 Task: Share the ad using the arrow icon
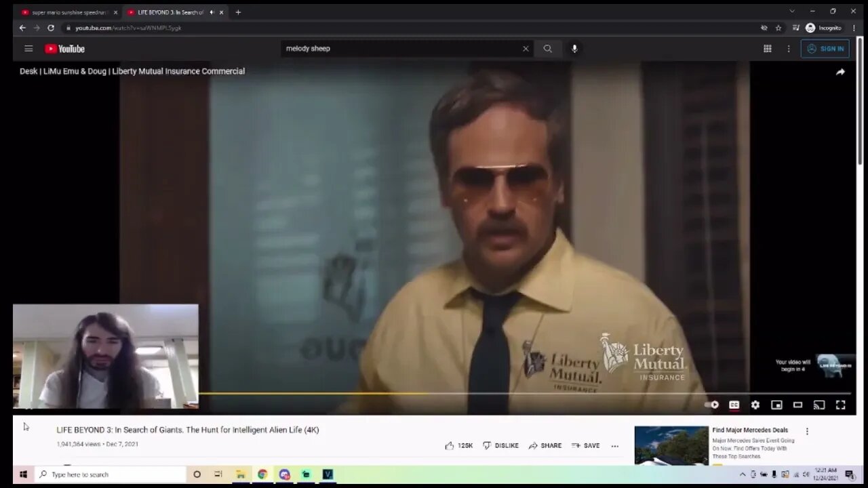point(840,72)
